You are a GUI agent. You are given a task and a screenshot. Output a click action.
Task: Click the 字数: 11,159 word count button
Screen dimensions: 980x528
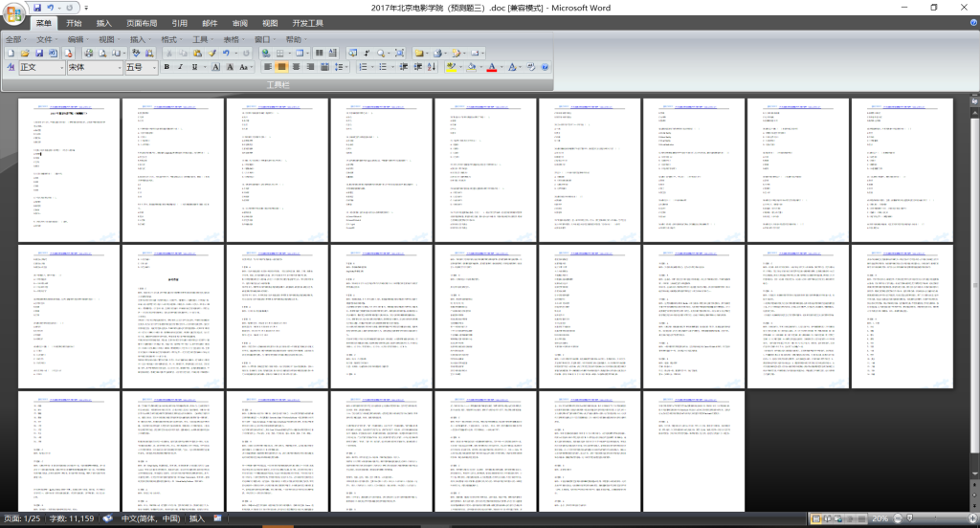click(72, 518)
